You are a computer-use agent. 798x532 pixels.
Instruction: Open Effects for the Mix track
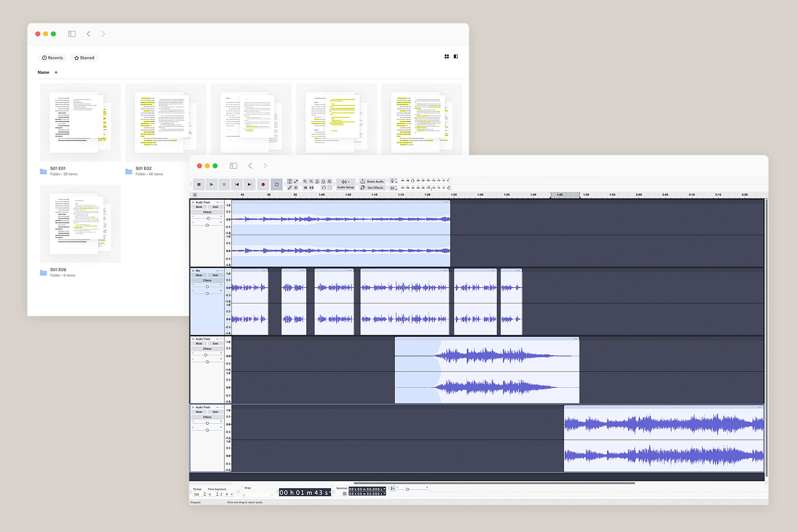tap(207, 280)
